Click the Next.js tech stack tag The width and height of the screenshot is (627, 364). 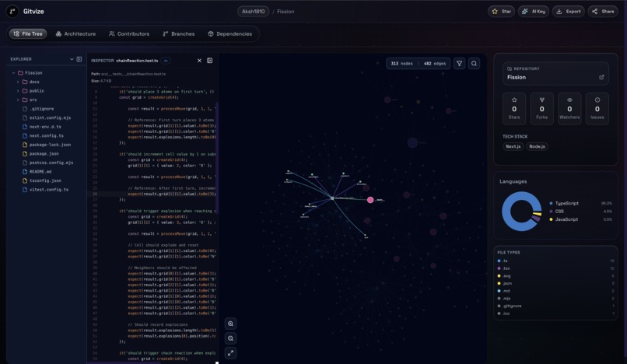513,146
